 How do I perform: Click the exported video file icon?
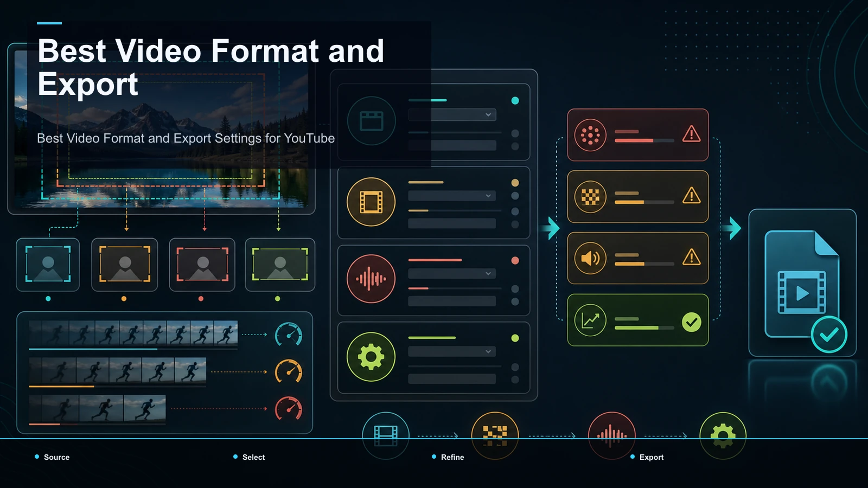pyautogui.click(x=802, y=284)
